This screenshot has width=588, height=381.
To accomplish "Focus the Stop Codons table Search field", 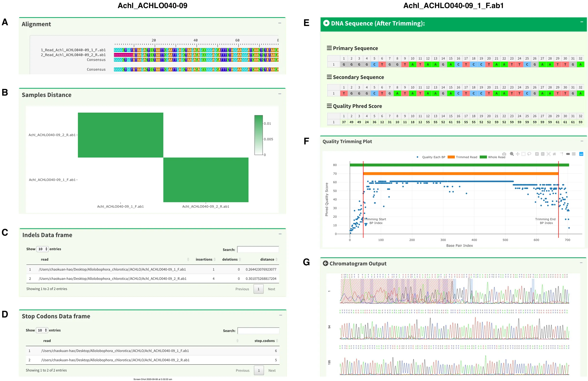I will pyautogui.click(x=258, y=330).
